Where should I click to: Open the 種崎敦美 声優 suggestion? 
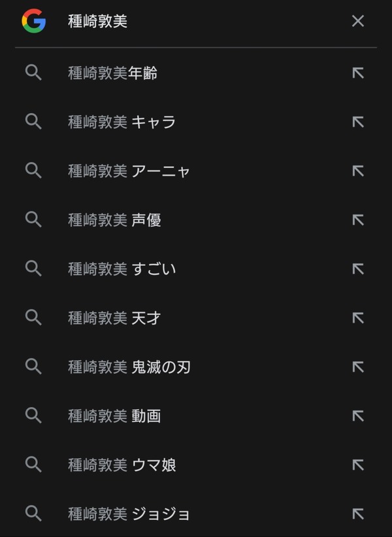pos(114,220)
